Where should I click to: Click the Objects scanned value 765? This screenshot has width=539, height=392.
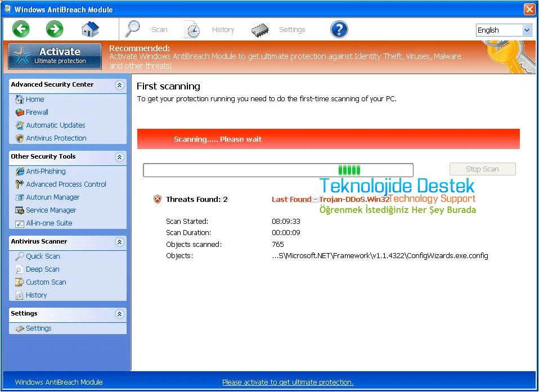[278, 245]
